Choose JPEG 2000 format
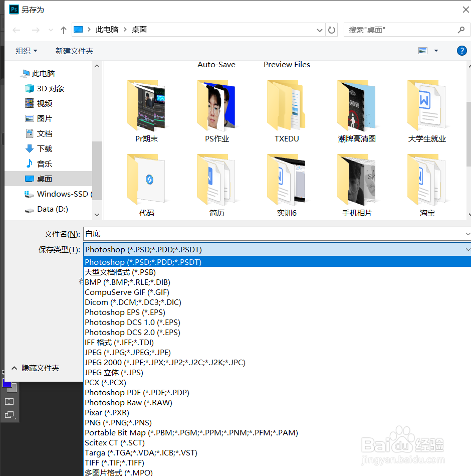 [277, 363]
